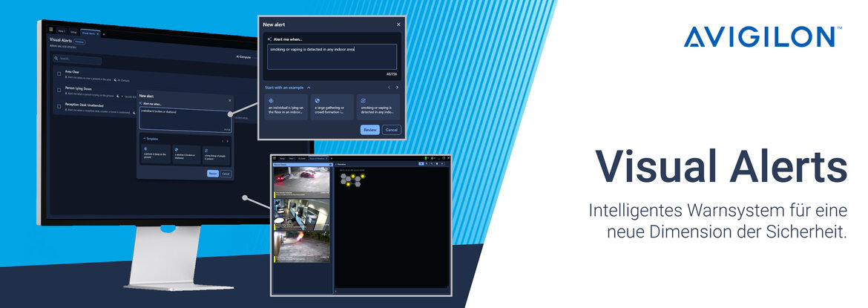Viewport: 868px width, 308px height.
Task: Choose 'an individual is lying on the floor' example
Action: tap(286, 107)
